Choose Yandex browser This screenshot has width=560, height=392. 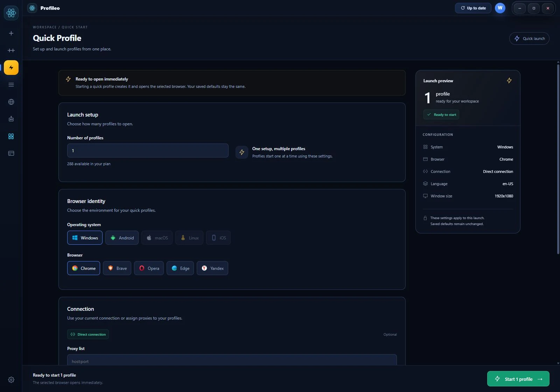(x=212, y=268)
